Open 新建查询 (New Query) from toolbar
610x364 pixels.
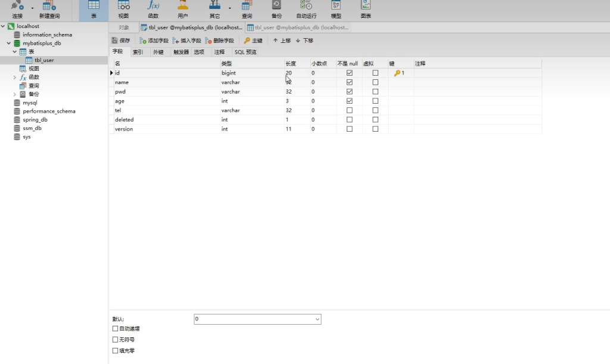[x=49, y=8]
